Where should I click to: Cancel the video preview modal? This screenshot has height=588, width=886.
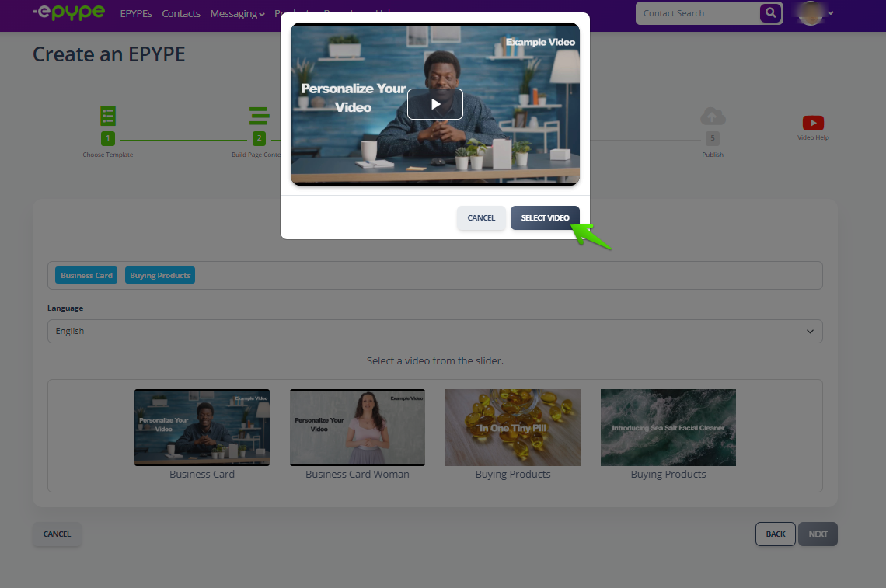(481, 218)
